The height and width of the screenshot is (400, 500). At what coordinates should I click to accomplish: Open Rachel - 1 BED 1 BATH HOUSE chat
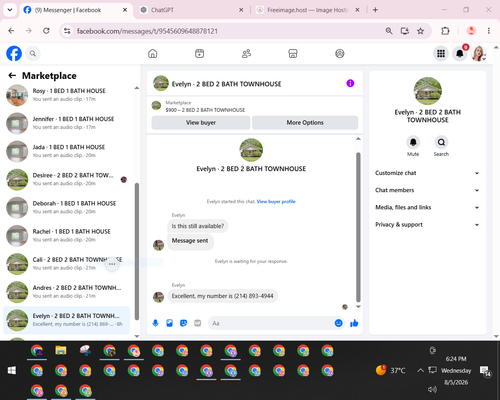click(68, 236)
